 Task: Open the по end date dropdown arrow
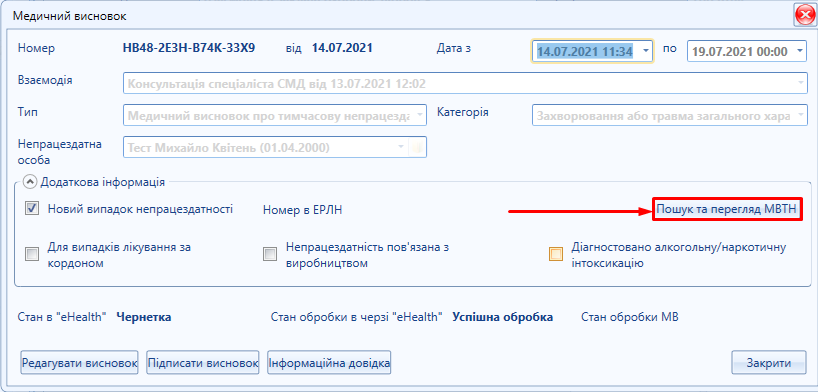[x=800, y=51]
